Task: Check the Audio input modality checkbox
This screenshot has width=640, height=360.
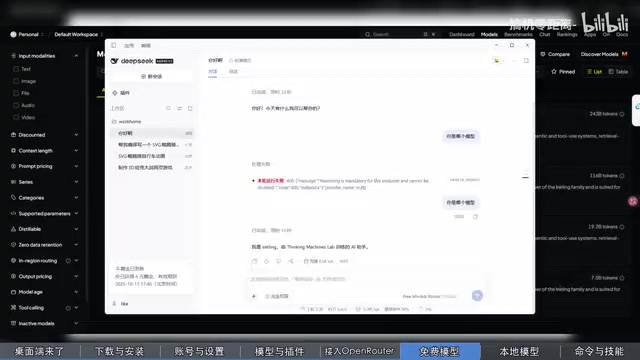Action: coord(16,105)
